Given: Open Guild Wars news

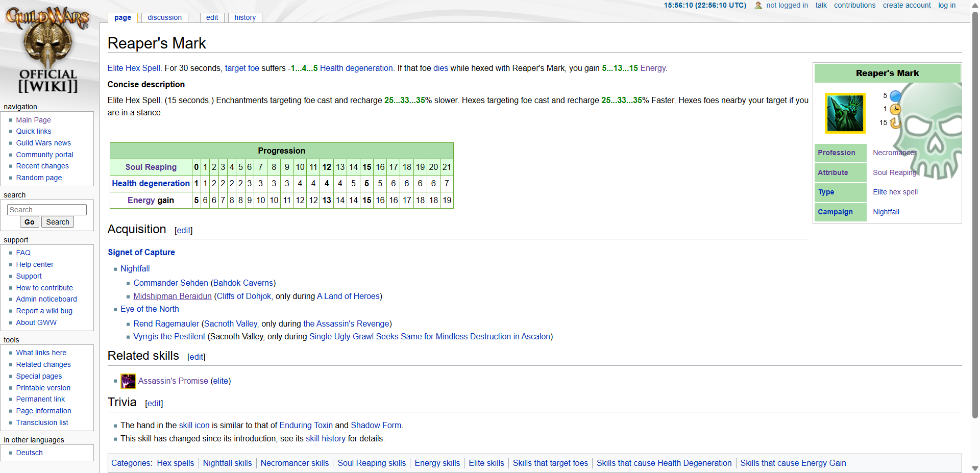Looking at the screenshot, I should click(x=43, y=143).
